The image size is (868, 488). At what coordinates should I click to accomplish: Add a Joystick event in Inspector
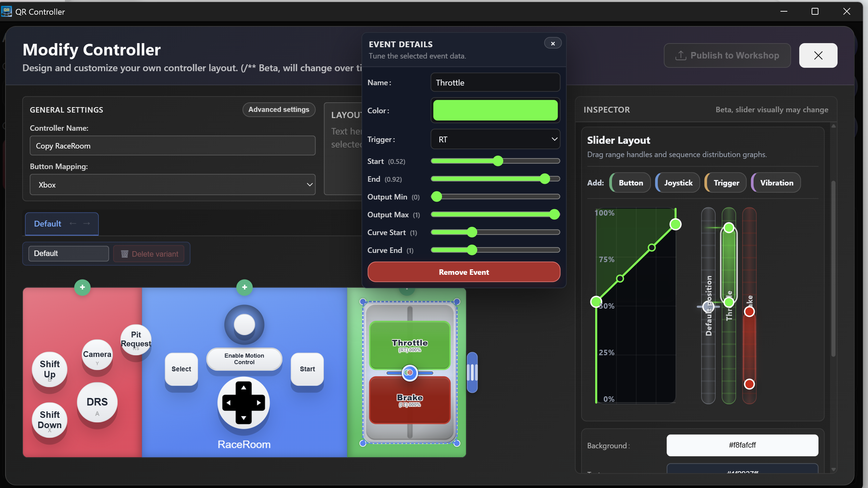(678, 183)
